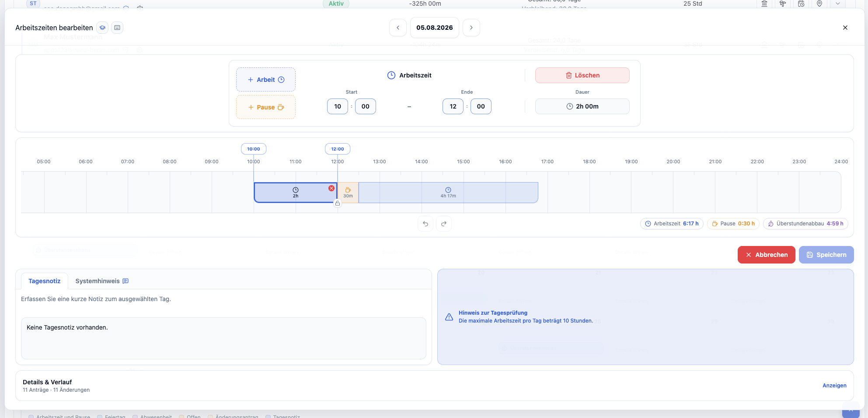Open the graduation-cap tutorial icon beside the title
Viewport: 868px width, 418px height.
point(102,28)
